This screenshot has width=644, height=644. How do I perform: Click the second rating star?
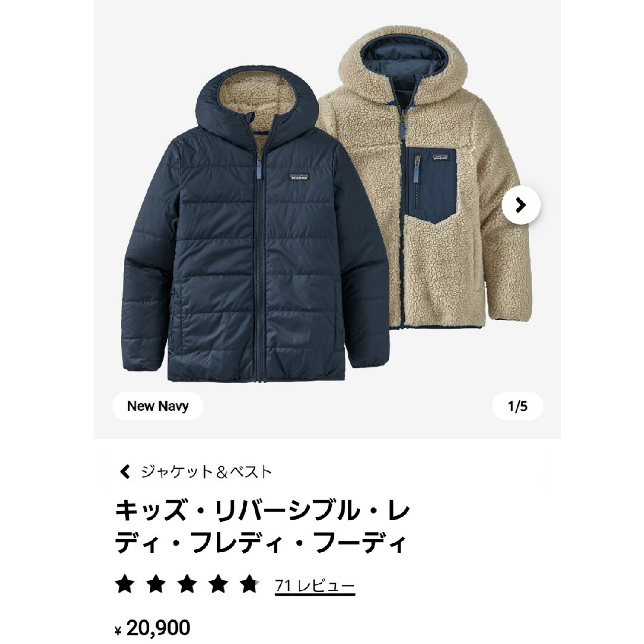coord(156,584)
